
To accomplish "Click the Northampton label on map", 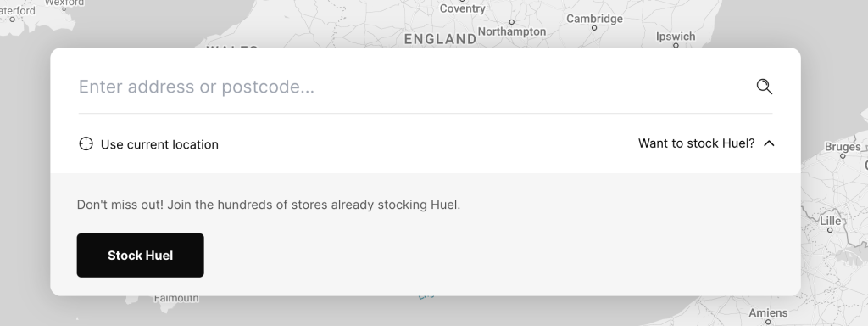I will pos(511,31).
